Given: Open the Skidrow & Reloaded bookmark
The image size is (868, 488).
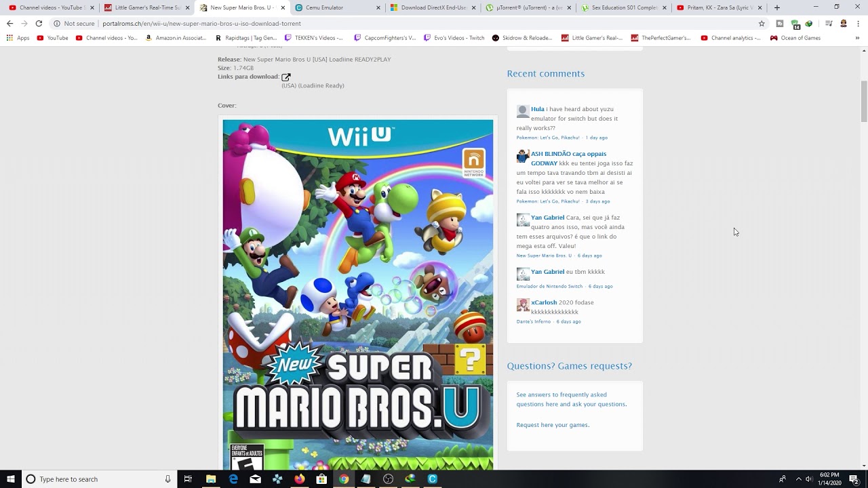Looking at the screenshot, I should click(522, 38).
